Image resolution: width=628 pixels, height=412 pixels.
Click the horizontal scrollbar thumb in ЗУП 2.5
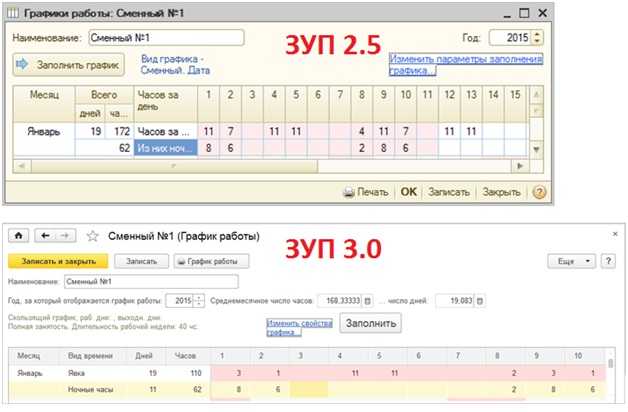174,166
